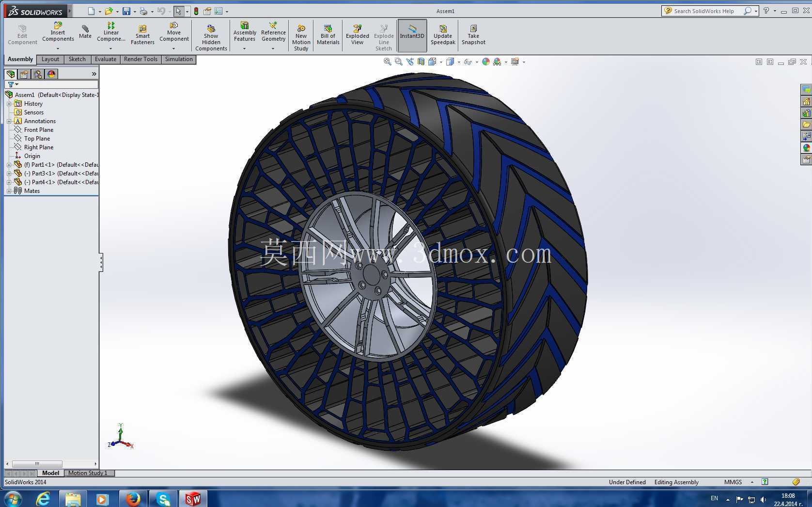Click Show Hidden Components

pos(211,38)
